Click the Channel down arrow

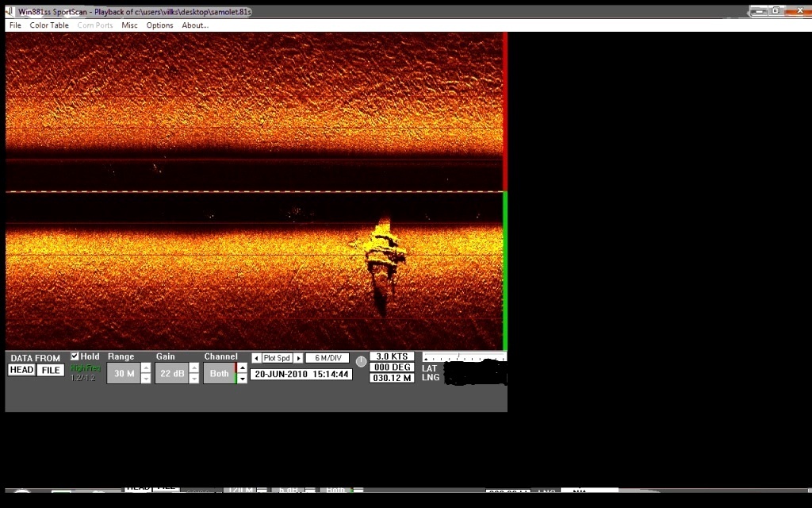pos(243,379)
